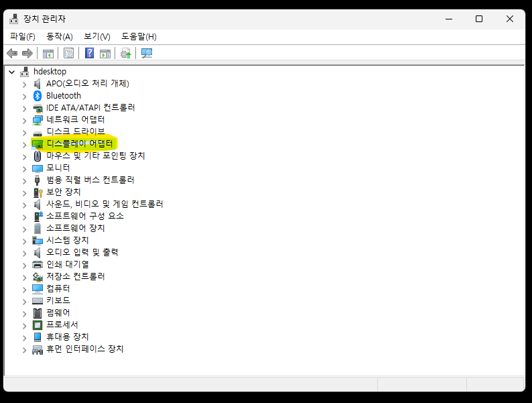Click the 소프트웨어 구성 요소 icon
The image size is (532, 403).
38,217
